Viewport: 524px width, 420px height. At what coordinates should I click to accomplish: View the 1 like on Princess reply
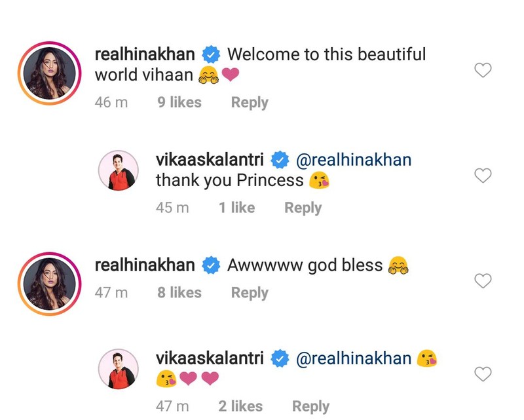tap(236, 208)
